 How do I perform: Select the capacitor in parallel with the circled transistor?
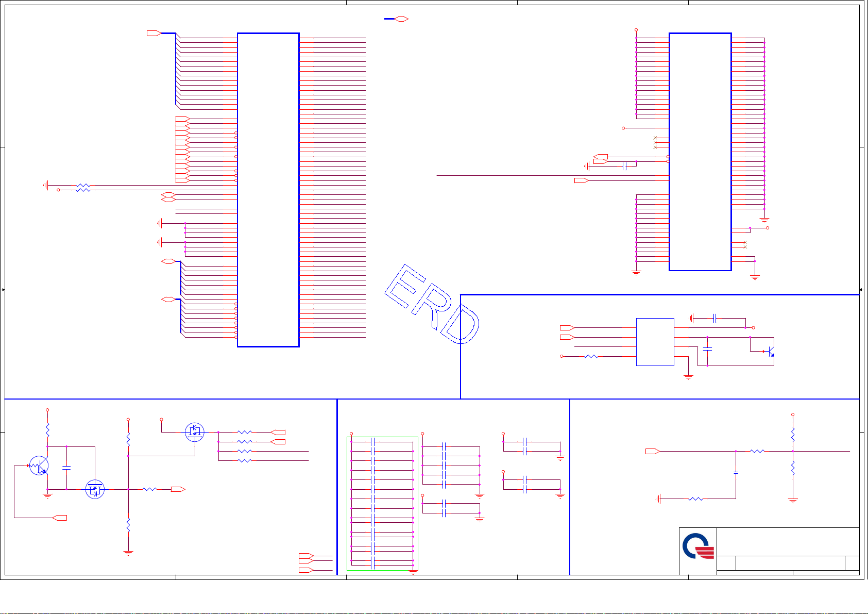click(x=66, y=468)
